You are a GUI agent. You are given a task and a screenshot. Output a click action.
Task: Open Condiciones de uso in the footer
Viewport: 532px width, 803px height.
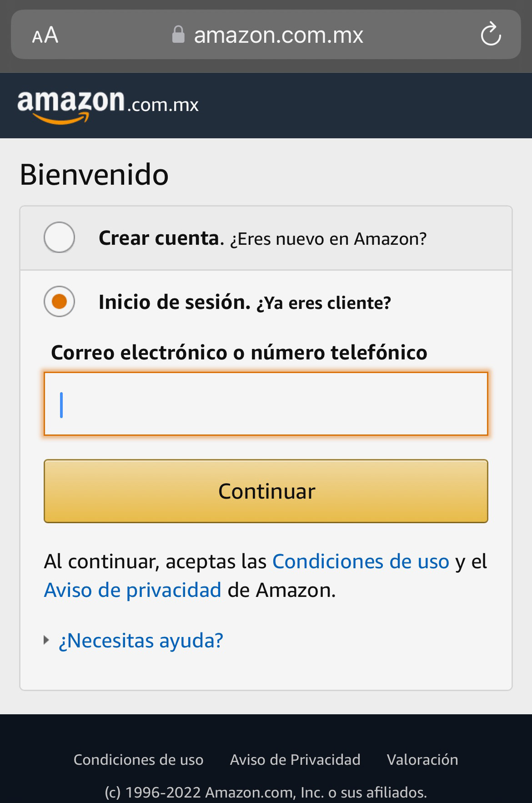[138, 760]
